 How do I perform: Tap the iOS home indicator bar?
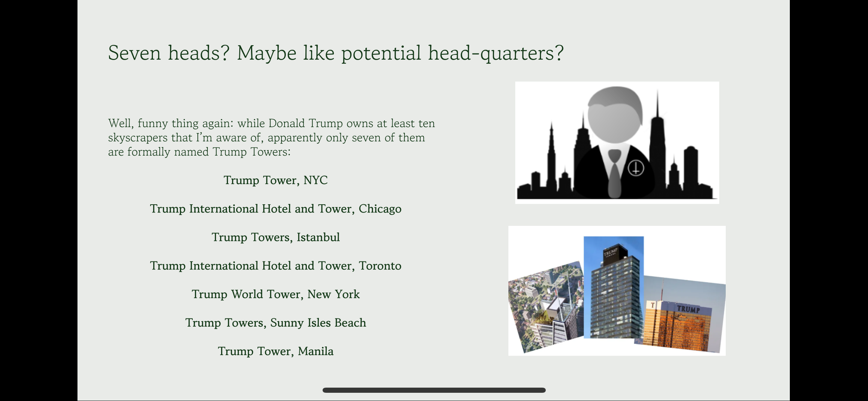click(x=434, y=390)
